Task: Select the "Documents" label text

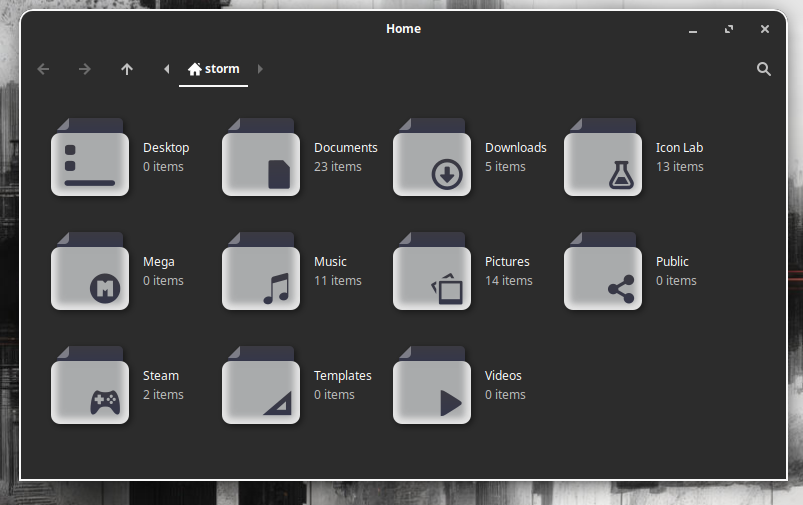Action: click(346, 148)
